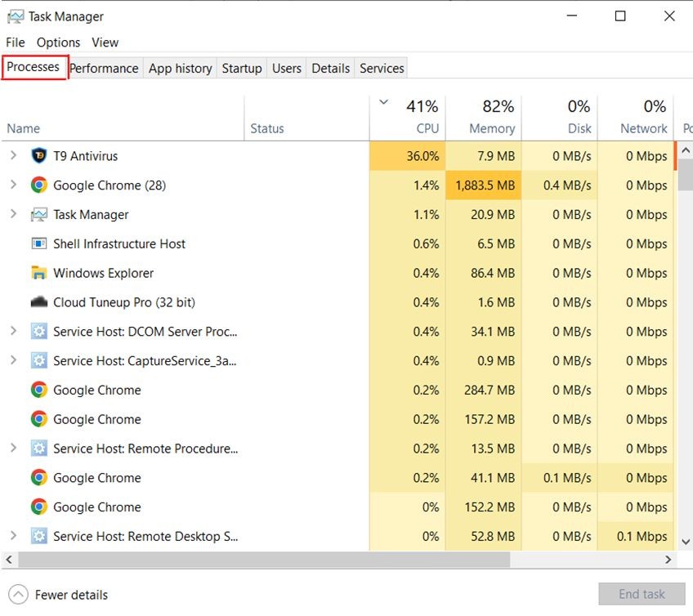This screenshot has width=693, height=616.
Task: Click the Service Host: Remote Desktop gear icon
Action: (38, 537)
